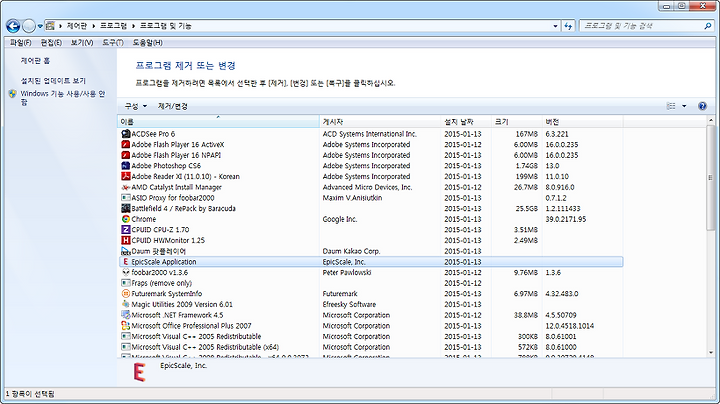Click version 39.0.2171.95
Image resolution: width=720 pixels, height=404 pixels.
(x=566, y=219)
